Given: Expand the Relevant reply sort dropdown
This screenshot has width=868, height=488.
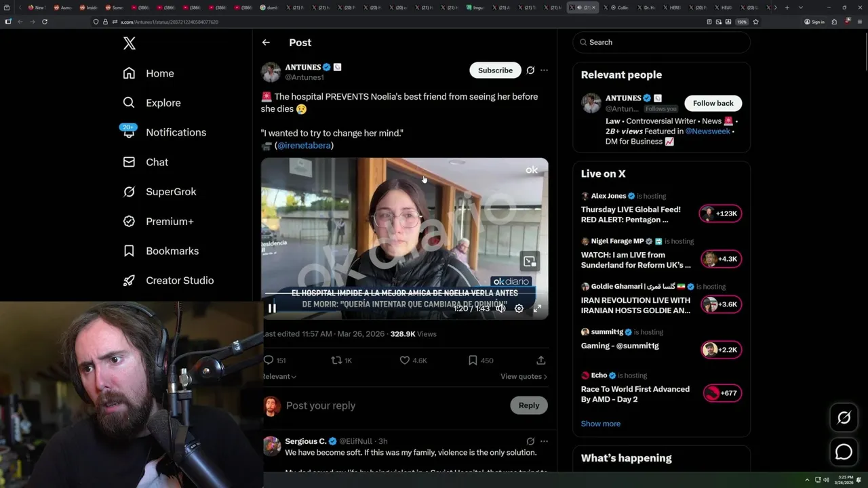Looking at the screenshot, I should (279, 376).
